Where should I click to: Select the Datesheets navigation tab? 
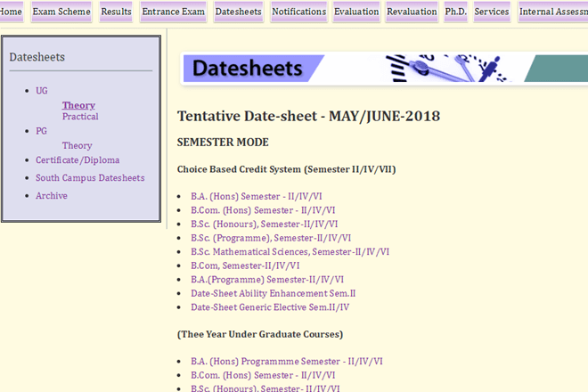238,12
